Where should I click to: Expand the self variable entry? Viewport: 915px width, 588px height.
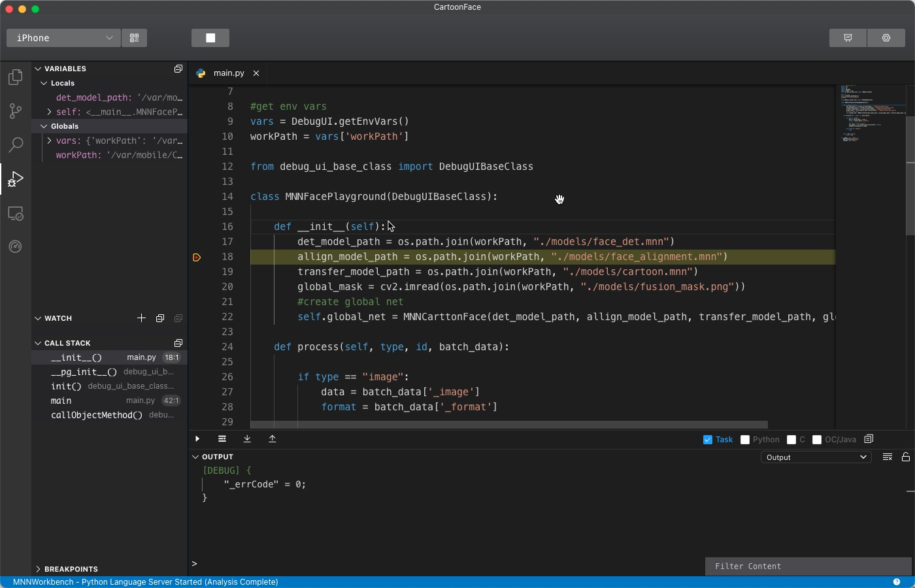[x=49, y=112]
